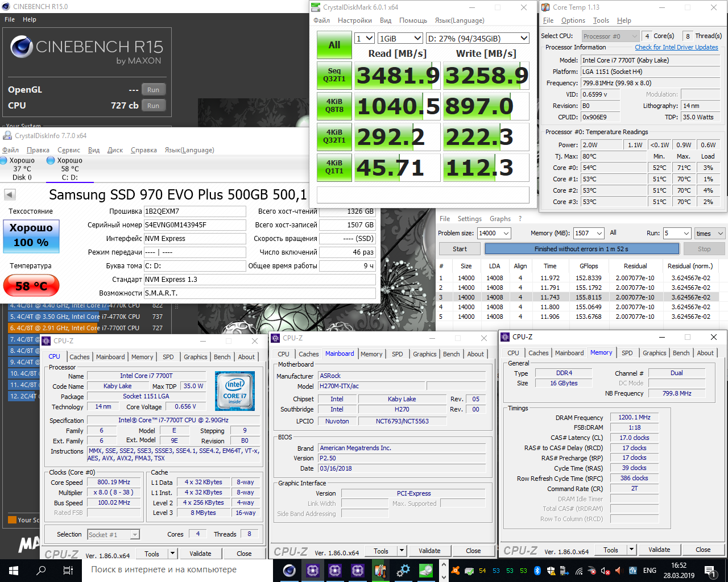
Task: Click the Cinebench R15 title bar icon
Action: 6,7
